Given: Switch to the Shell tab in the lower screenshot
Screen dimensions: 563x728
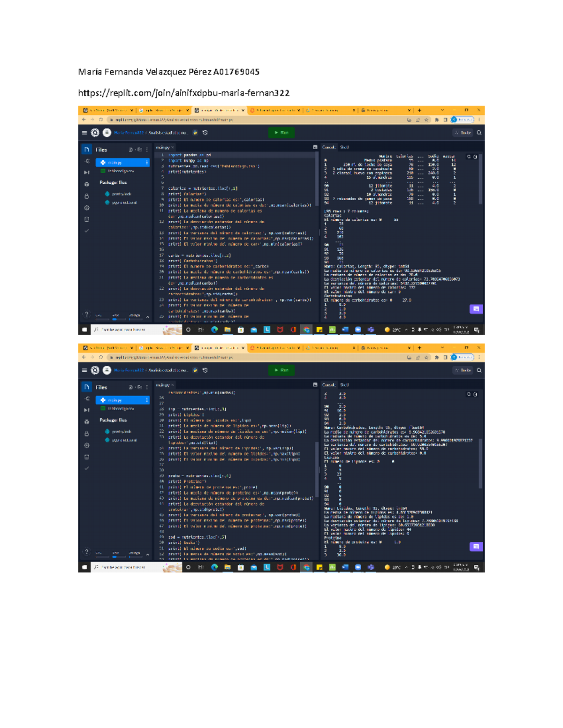Looking at the screenshot, I should coord(344,385).
